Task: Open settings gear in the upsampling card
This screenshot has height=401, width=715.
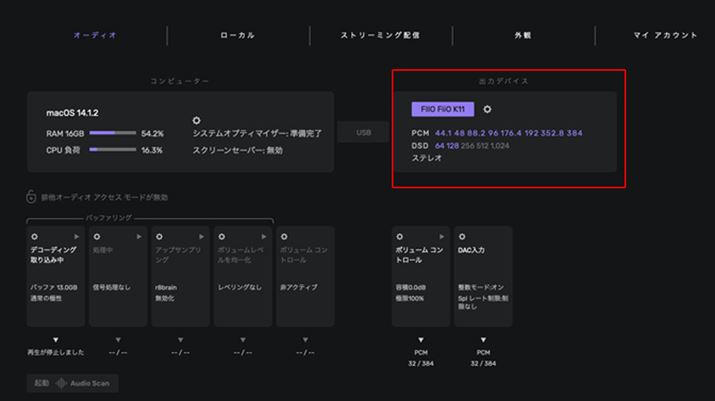Action: (159, 237)
